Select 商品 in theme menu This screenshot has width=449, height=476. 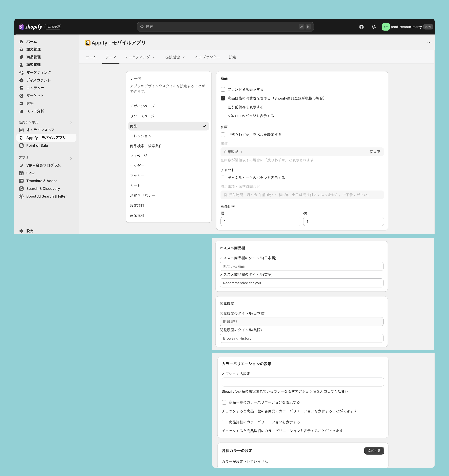coord(169,126)
